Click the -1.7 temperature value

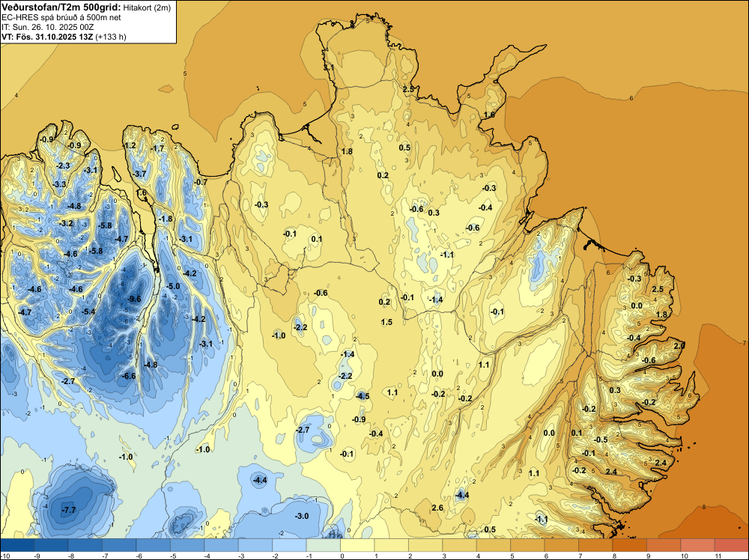click(157, 148)
